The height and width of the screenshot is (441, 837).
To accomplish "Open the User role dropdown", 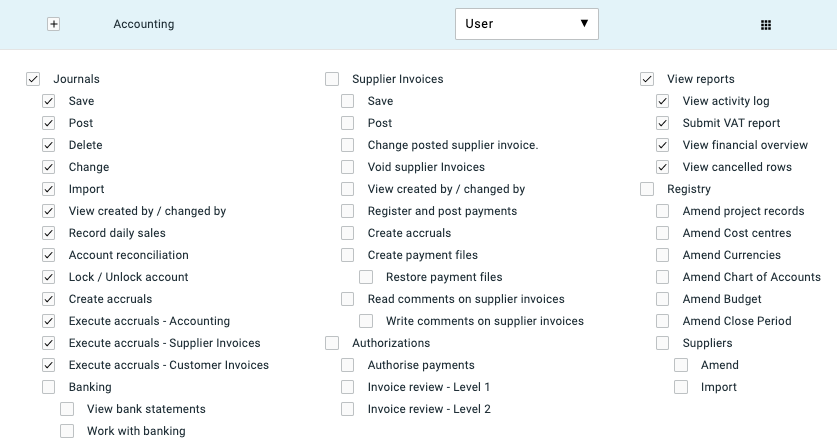I will (x=526, y=24).
